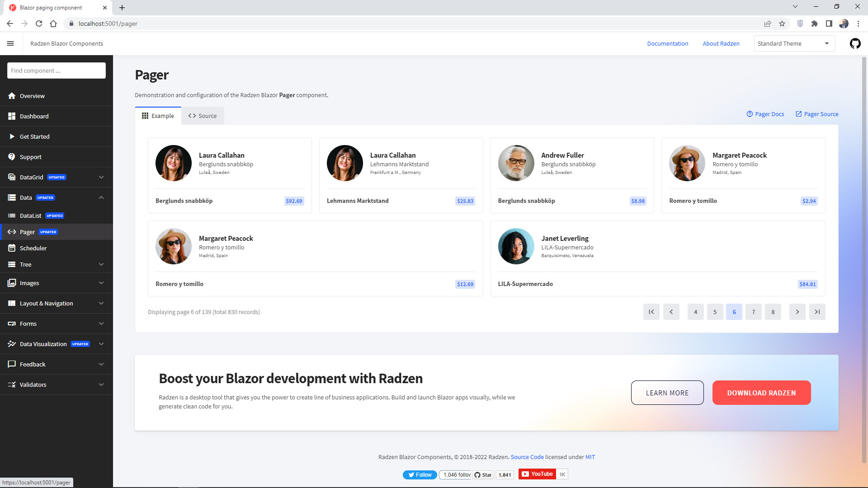The width and height of the screenshot is (868, 488).
Task: Bookmark this page with star icon
Action: [782, 23]
